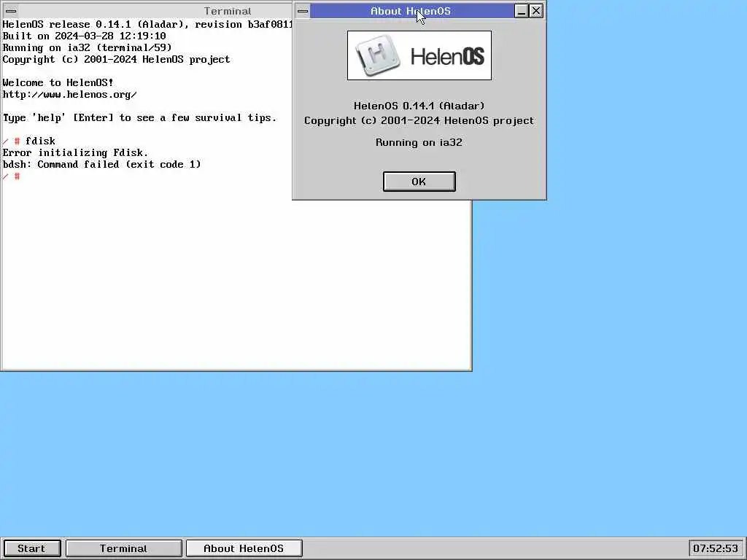Click the empty terminal prompt on last line
Screen dimensions: 747x560
coord(12,176)
